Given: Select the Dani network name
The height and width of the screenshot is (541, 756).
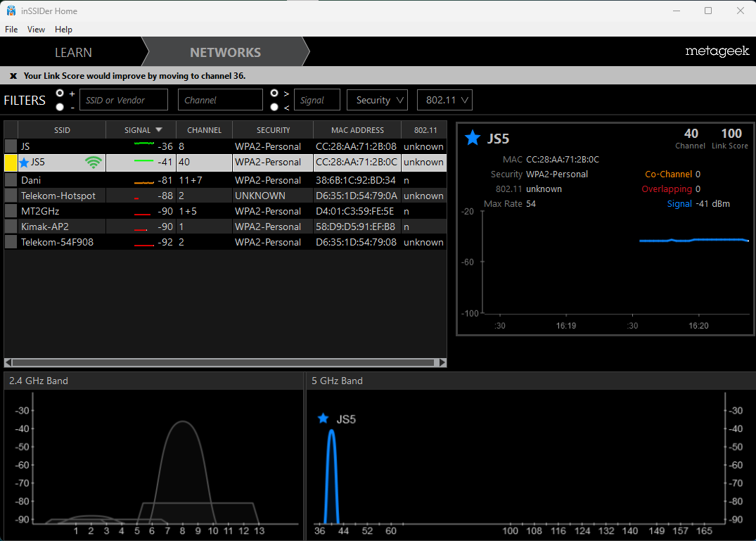Looking at the screenshot, I should click(x=31, y=180).
